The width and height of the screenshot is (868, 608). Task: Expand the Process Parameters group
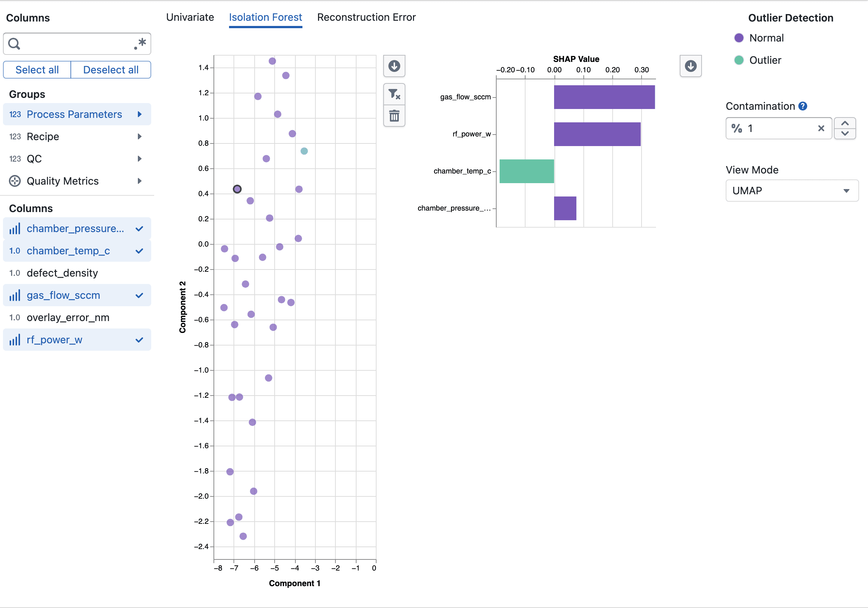pos(139,114)
